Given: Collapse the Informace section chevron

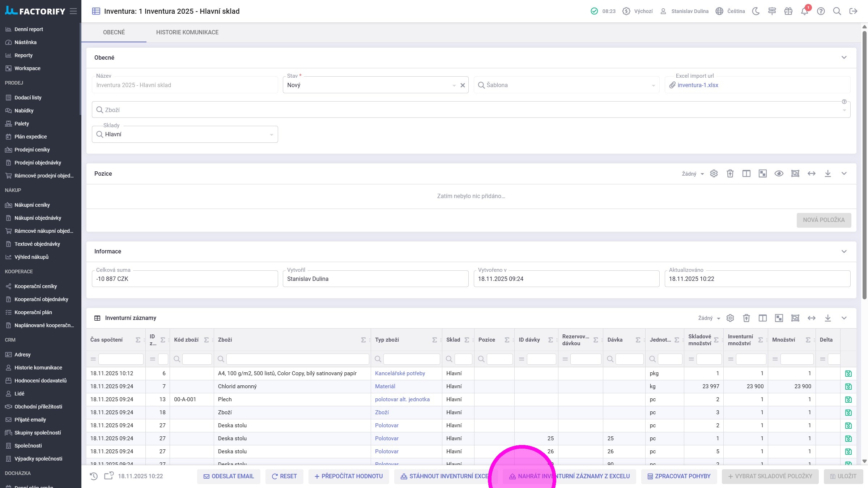Looking at the screenshot, I should pyautogui.click(x=844, y=252).
